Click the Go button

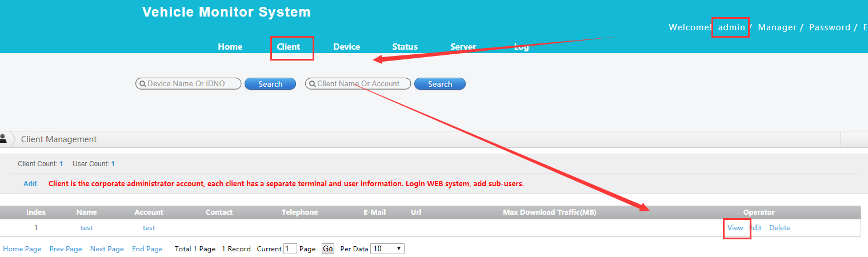[x=328, y=249]
